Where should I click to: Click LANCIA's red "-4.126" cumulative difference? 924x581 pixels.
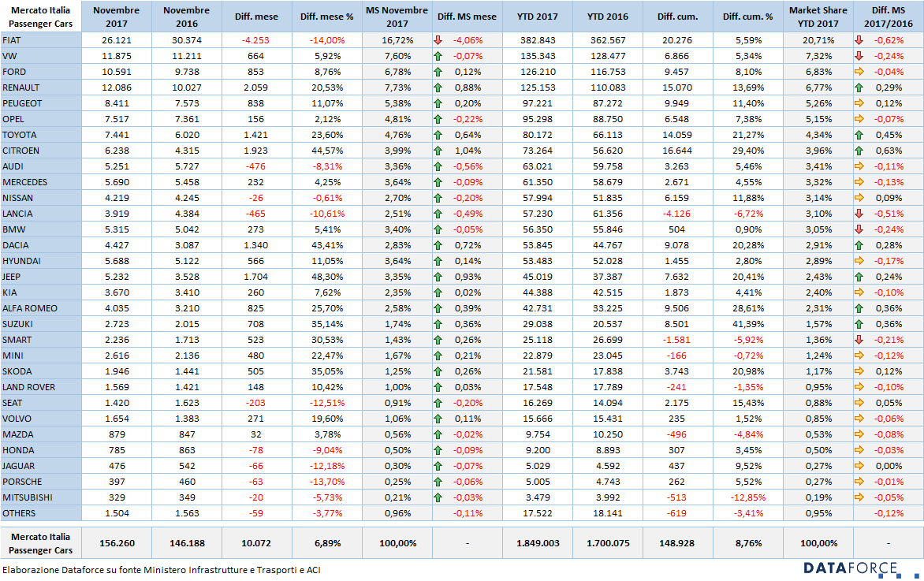(x=676, y=214)
